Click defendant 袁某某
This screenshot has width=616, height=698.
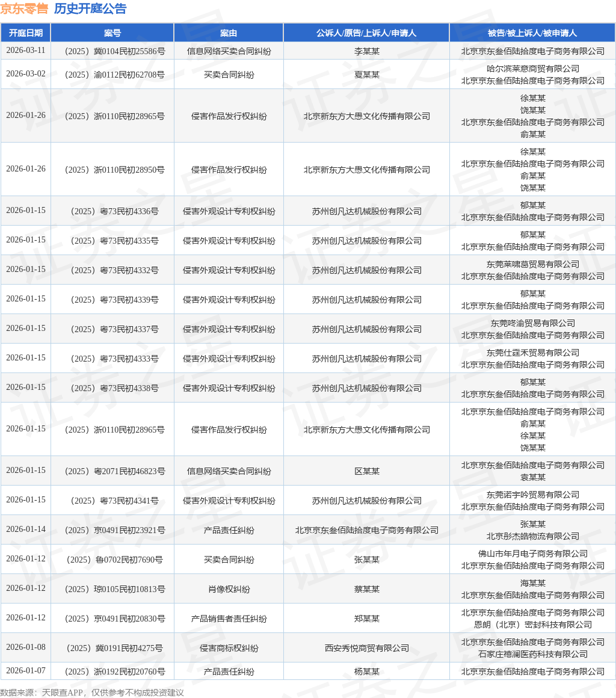pyautogui.click(x=533, y=477)
